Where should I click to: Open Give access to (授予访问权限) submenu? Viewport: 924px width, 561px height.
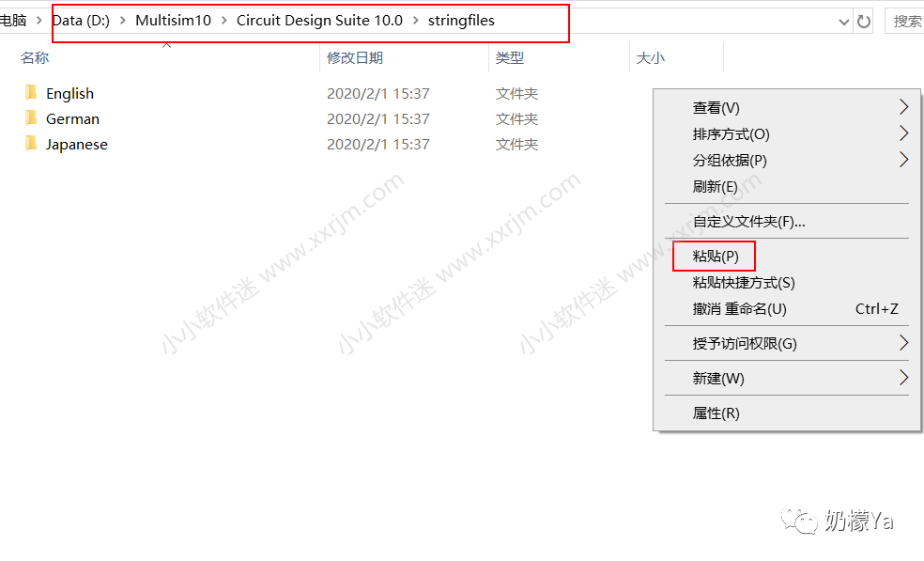click(x=787, y=343)
